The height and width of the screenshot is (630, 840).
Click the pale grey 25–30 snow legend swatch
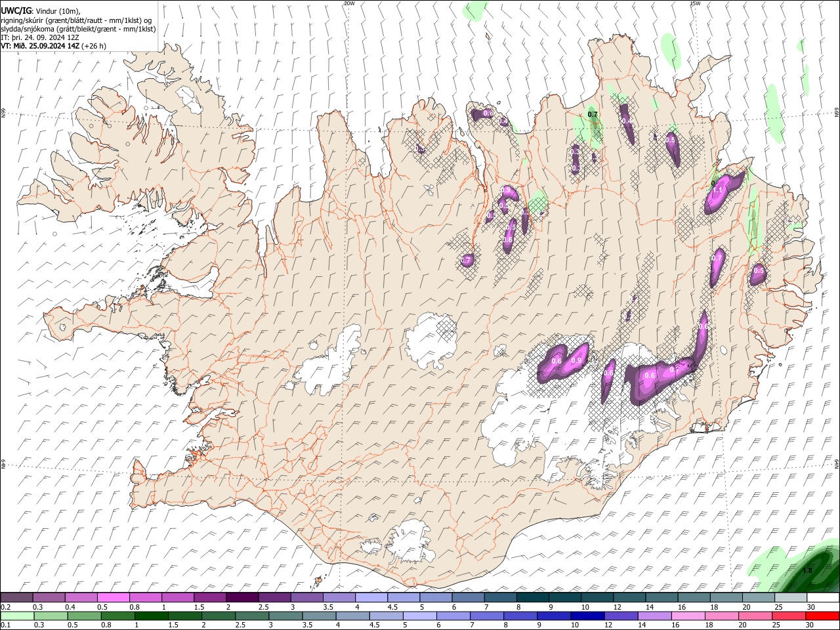[x=791, y=598]
